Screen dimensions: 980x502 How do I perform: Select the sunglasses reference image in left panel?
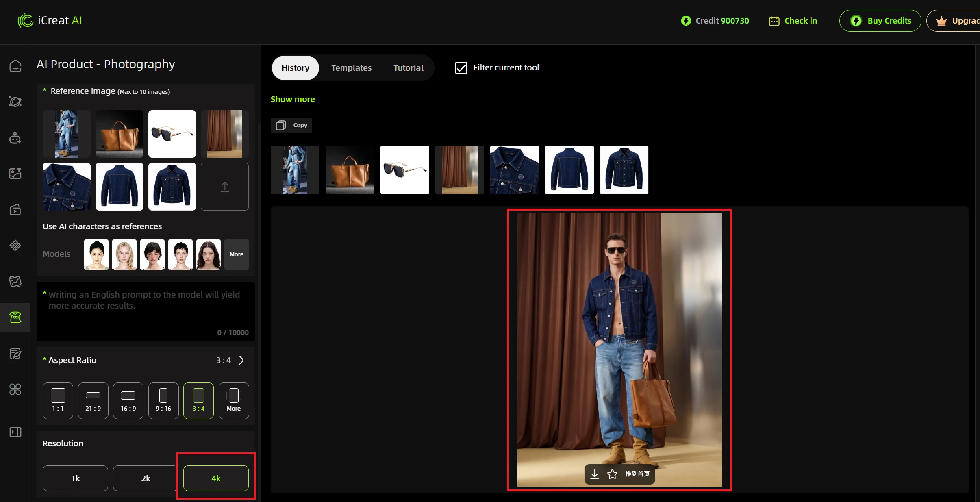(172, 134)
